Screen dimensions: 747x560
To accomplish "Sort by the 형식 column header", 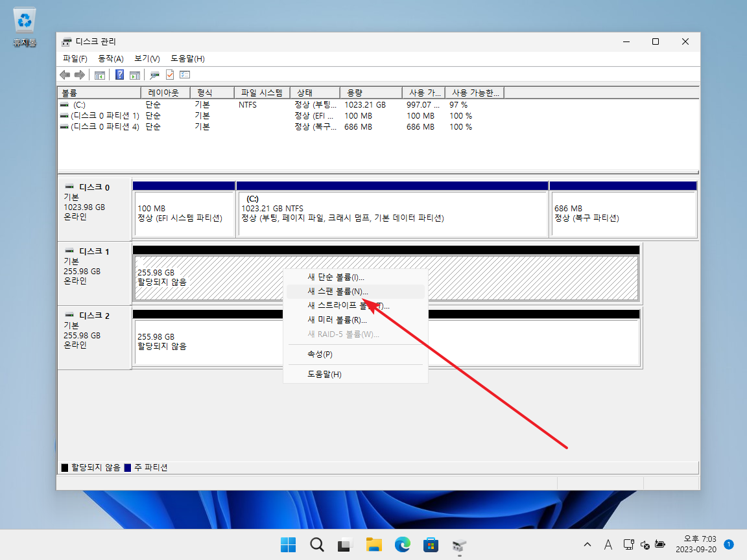I will click(213, 93).
